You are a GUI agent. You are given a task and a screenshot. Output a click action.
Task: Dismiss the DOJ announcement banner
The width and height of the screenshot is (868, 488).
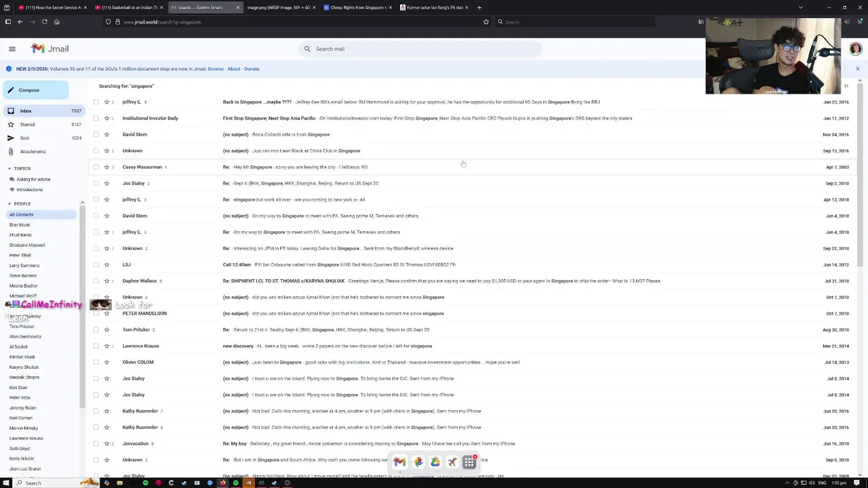click(857, 68)
